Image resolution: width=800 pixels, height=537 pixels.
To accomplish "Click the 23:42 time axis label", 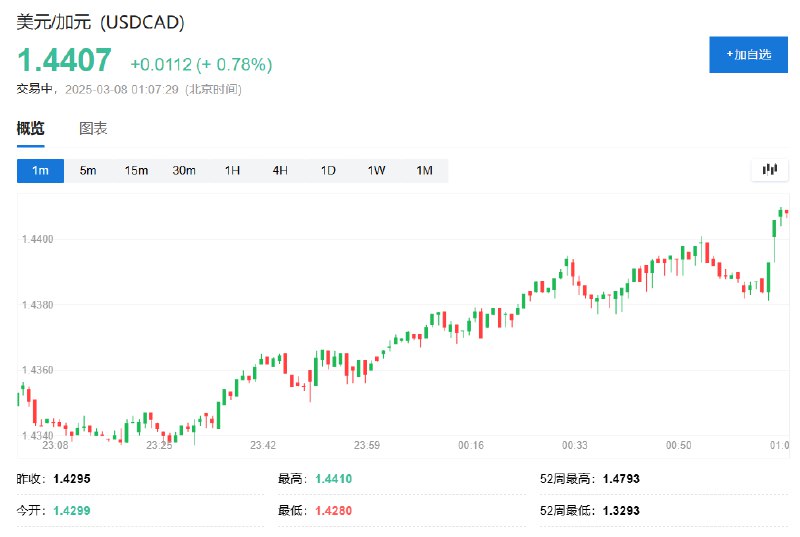I will point(263,446).
